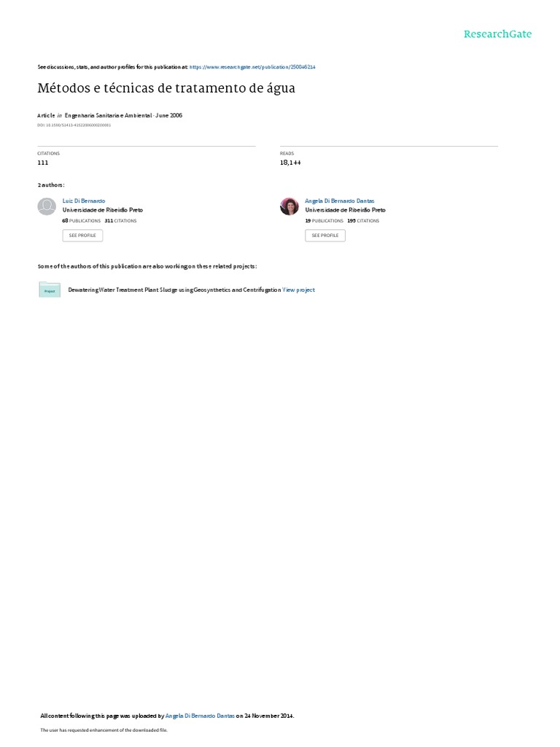Open the researchgate.net publication URL link
560x747 pixels.
tap(252, 67)
